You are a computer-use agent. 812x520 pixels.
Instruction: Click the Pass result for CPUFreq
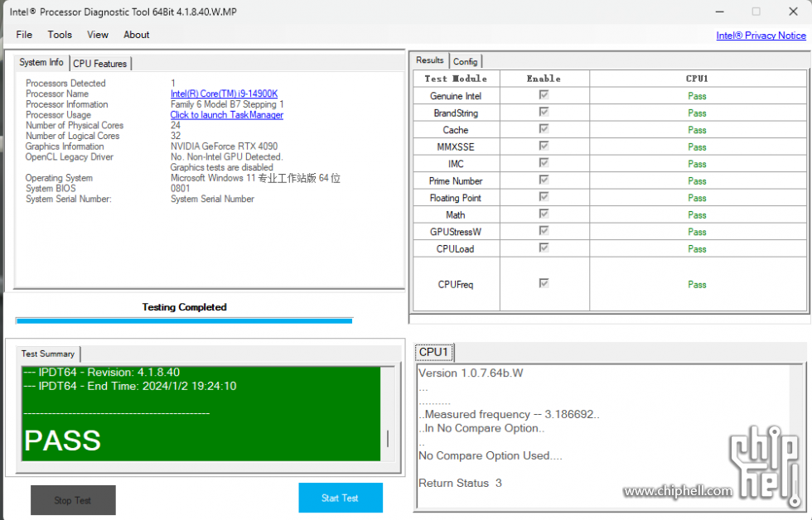tap(697, 285)
